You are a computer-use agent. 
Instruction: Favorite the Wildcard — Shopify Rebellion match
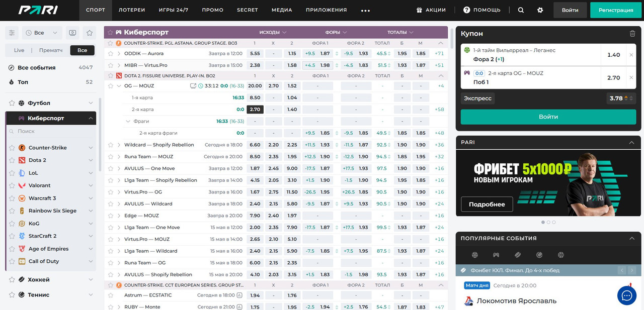pos(111,145)
